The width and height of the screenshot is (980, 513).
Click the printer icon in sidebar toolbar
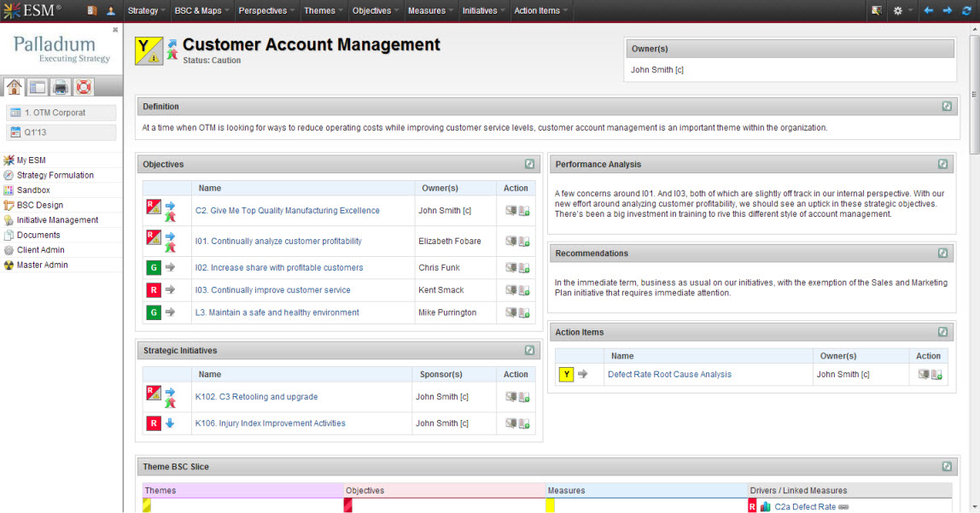point(61,87)
